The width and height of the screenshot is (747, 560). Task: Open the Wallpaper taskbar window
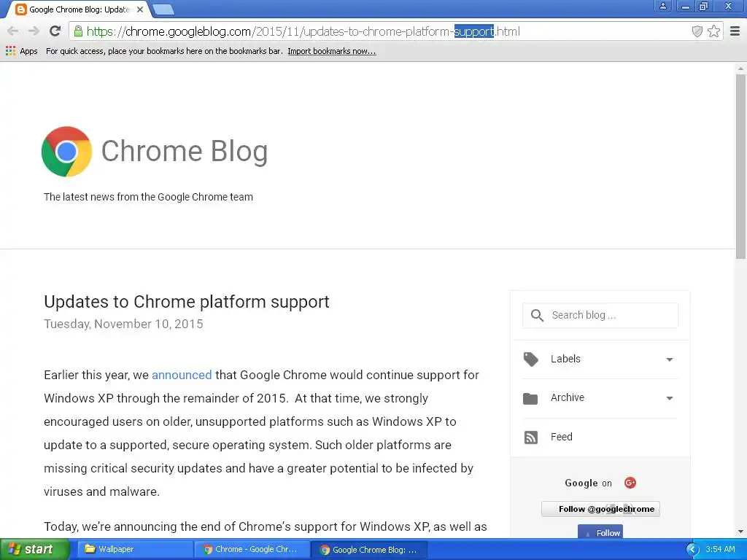134,550
